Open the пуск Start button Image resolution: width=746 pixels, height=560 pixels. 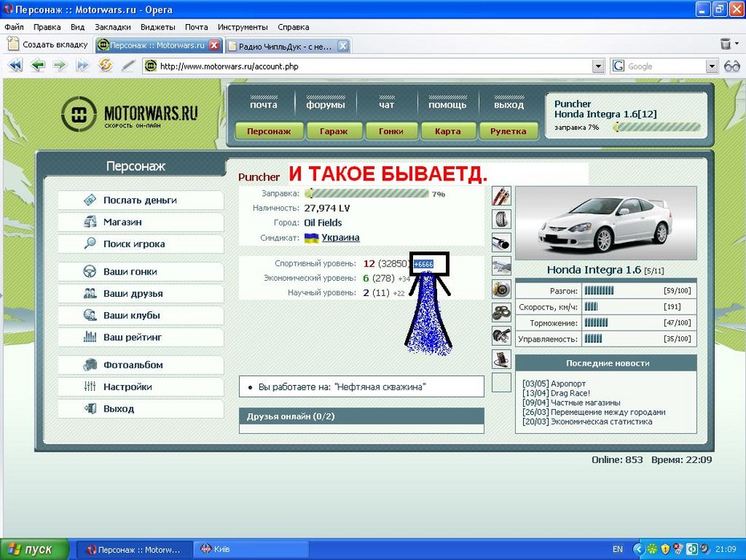click(34, 549)
